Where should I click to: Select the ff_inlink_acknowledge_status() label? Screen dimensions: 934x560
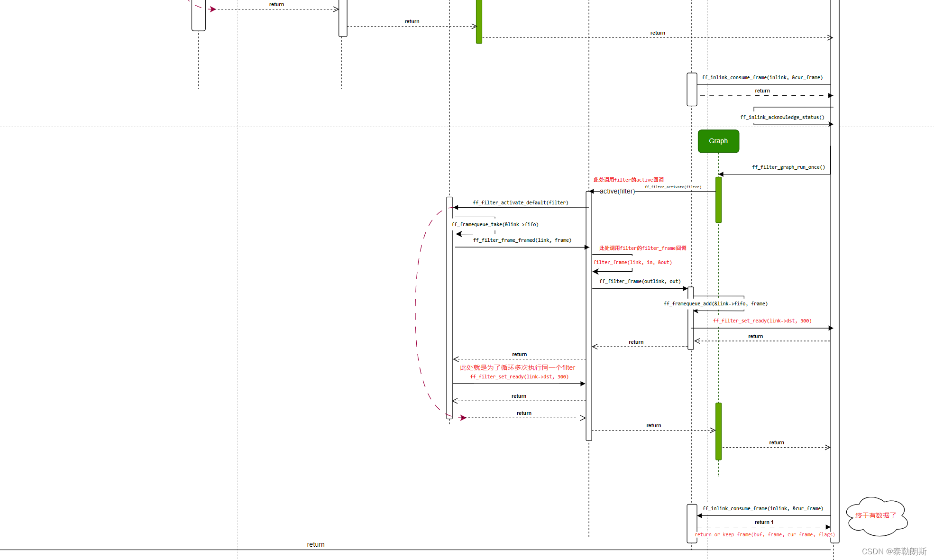pyautogui.click(x=782, y=118)
